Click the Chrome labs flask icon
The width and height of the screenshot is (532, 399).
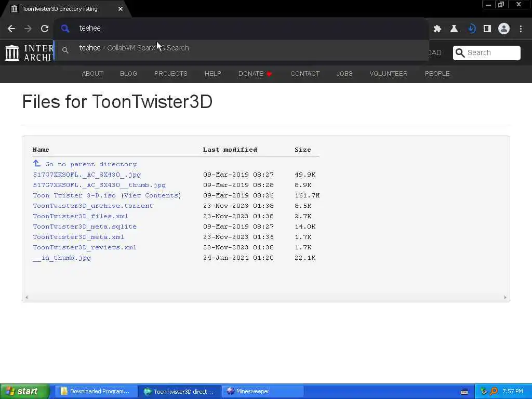[x=454, y=29]
